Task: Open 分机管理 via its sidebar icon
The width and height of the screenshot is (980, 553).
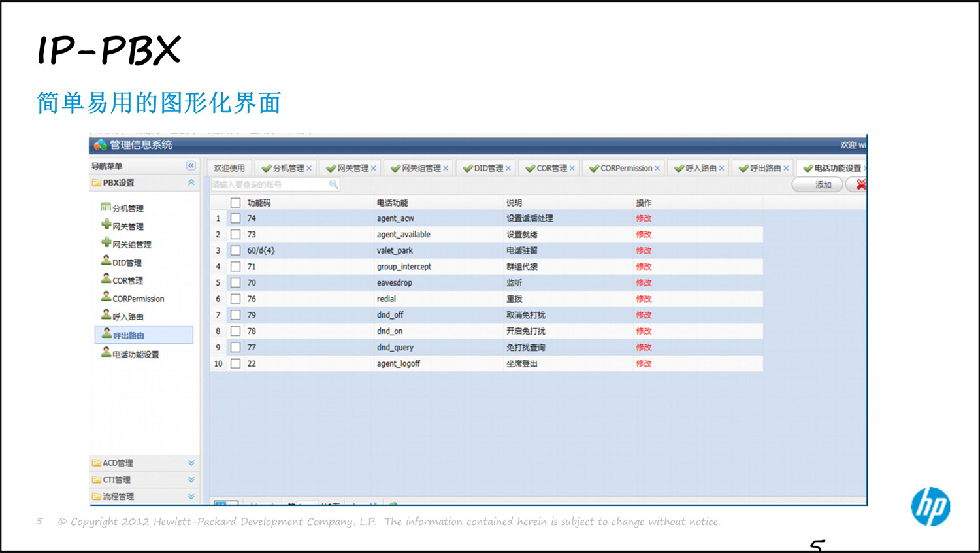Action: click(x=105, y=208)
